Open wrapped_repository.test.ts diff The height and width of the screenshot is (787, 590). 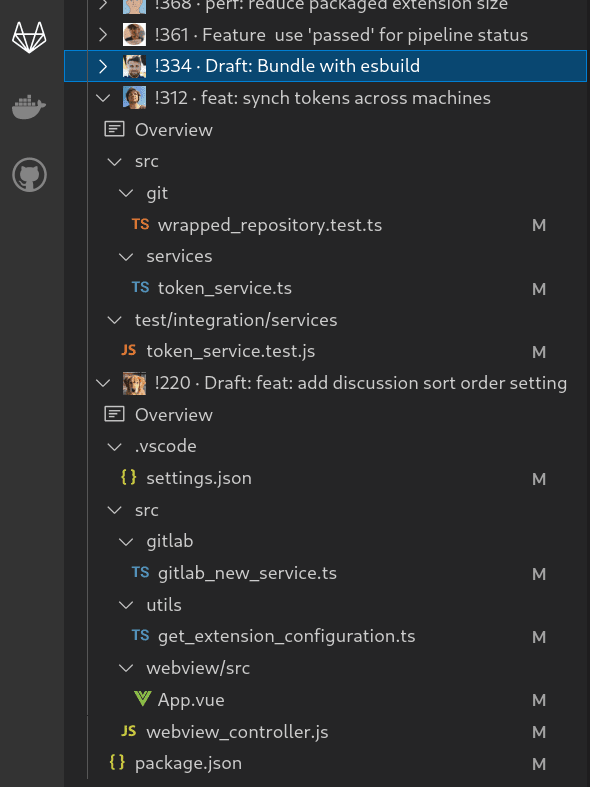pyautogui.click(x=270, y=225)
